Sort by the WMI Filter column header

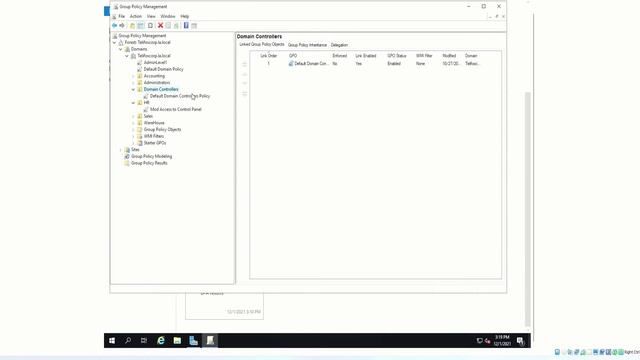[x=424, y=56]
